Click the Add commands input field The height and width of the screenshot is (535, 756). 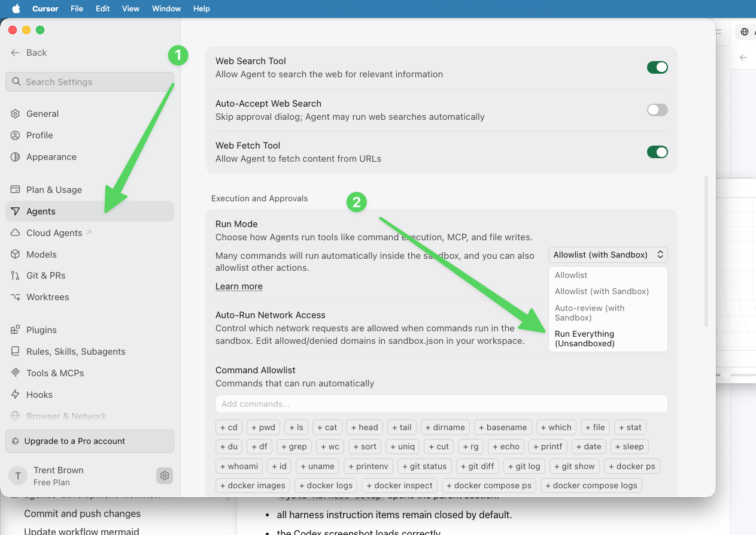(x=442, y=404)
